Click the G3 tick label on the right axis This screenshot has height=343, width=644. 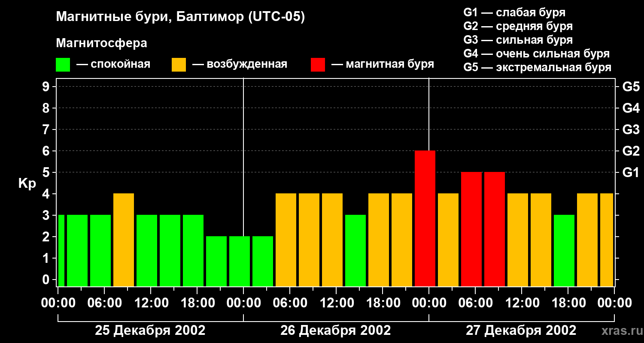[631, 129]
